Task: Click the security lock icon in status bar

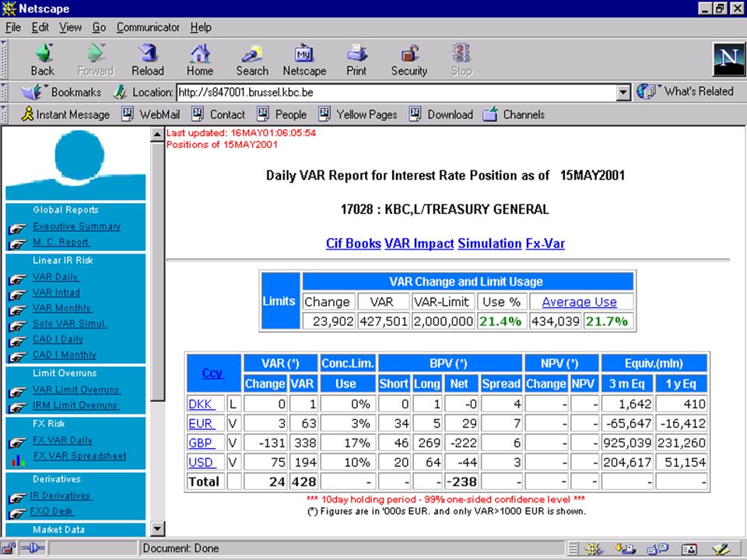Action: pos(9,548)
